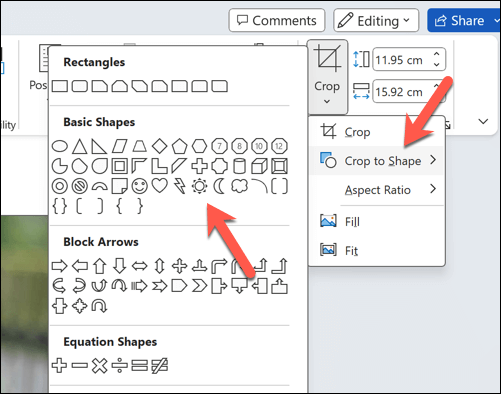501x394 pixels.
Task: Choose the cube shape
Action: 259,166
